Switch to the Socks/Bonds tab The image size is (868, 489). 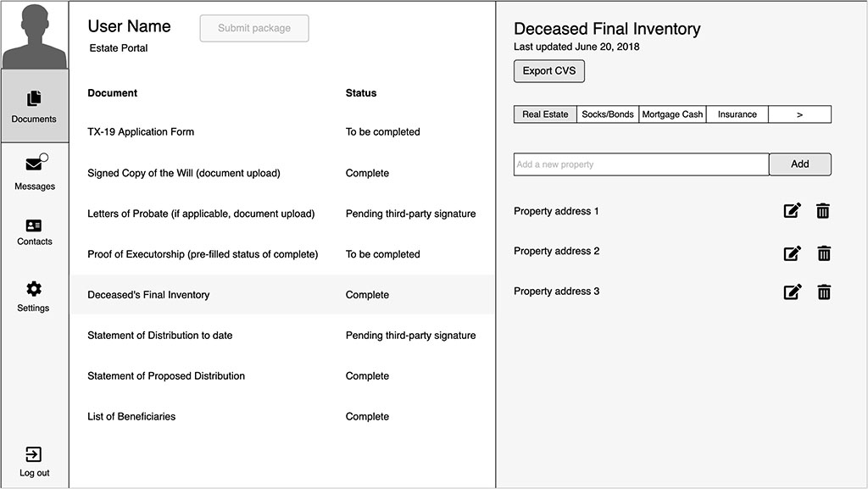click(608, 114)
